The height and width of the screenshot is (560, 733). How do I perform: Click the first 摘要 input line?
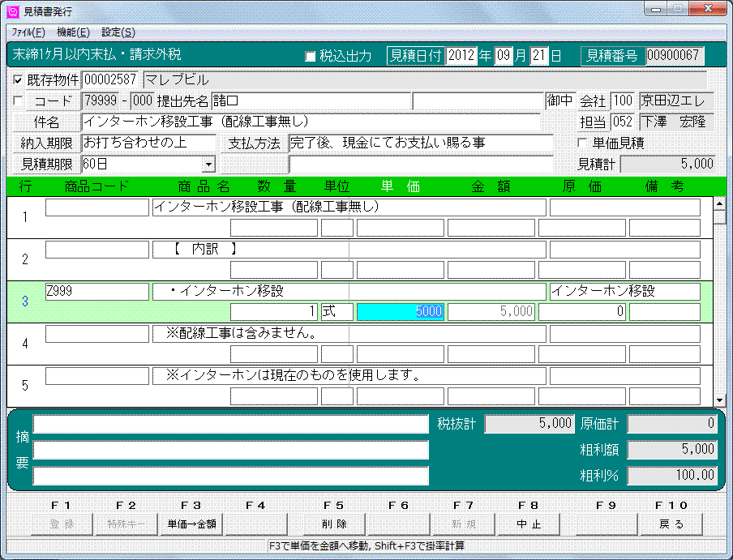[231, 424]
